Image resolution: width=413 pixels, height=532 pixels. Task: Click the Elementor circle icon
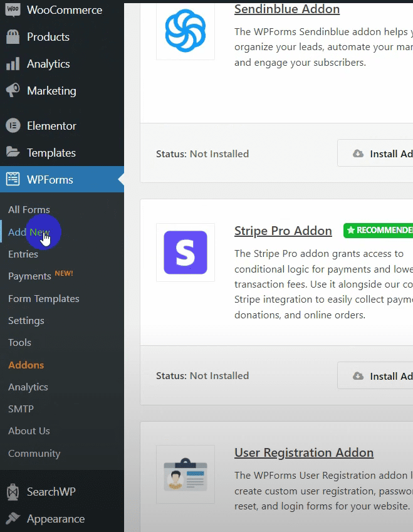click(13, 126)
